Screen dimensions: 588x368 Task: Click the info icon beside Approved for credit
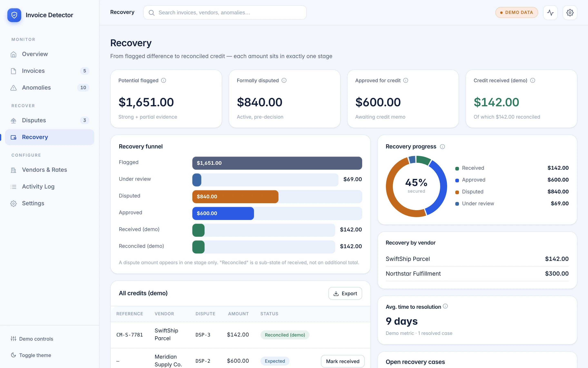tap(406, 80)
